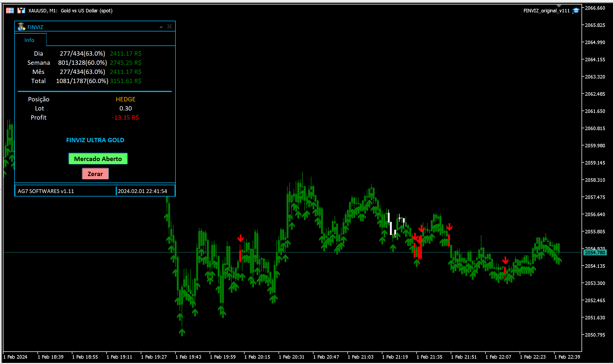Viewport: 613px width, 364px height.
Task: Click the time axis label 1 Feb 22:39
Action: (567, 357)
